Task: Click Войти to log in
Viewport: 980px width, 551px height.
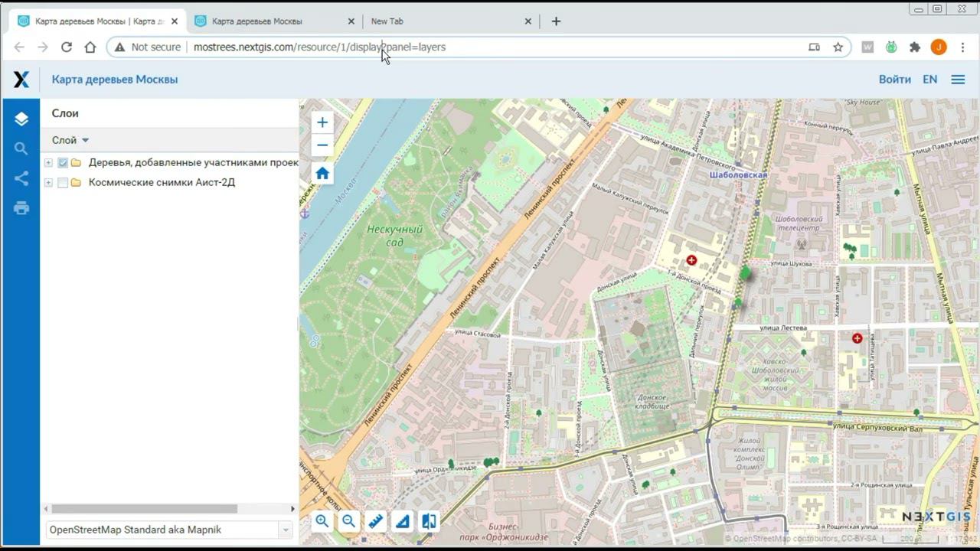Action: click(894, 79)
